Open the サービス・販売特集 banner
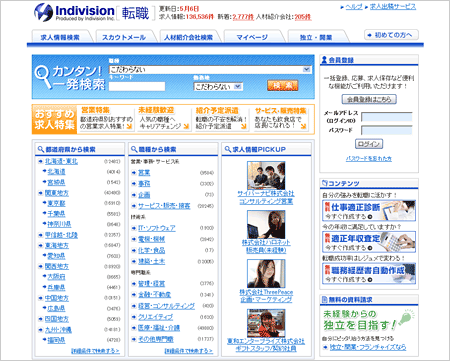The width and height of the screenshot is (450, 361). click(x=280, y=118)
